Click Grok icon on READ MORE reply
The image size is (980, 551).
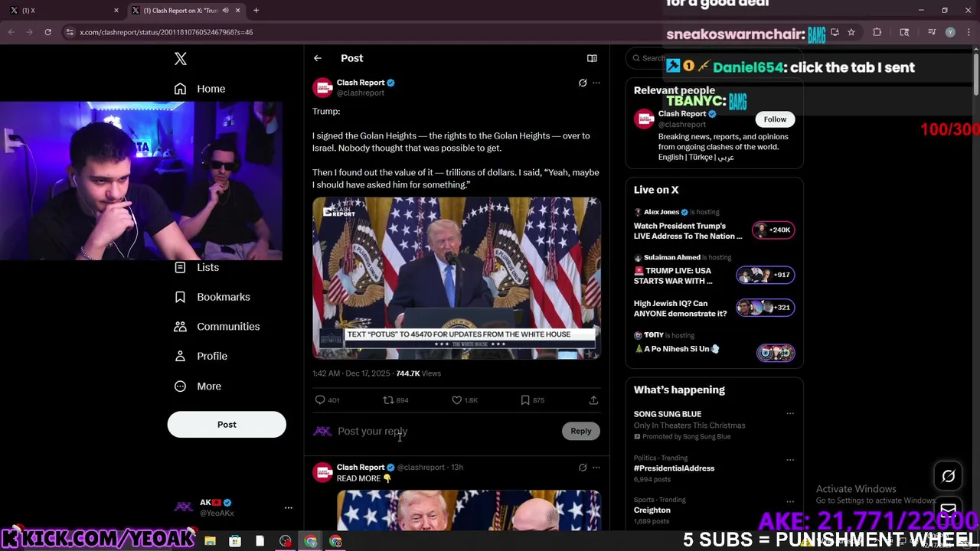click(x=583, y=468)
